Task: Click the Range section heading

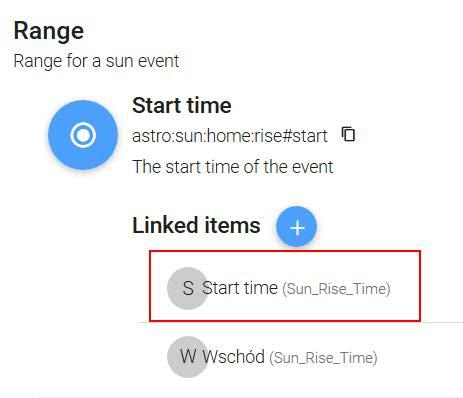Action: [x=49, y=31]
